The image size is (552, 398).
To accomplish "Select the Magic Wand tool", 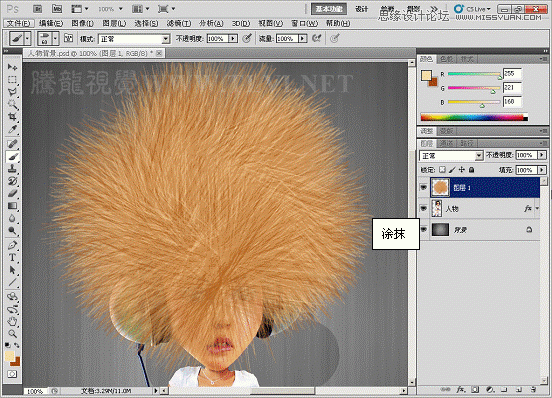I will click(12, 104).
